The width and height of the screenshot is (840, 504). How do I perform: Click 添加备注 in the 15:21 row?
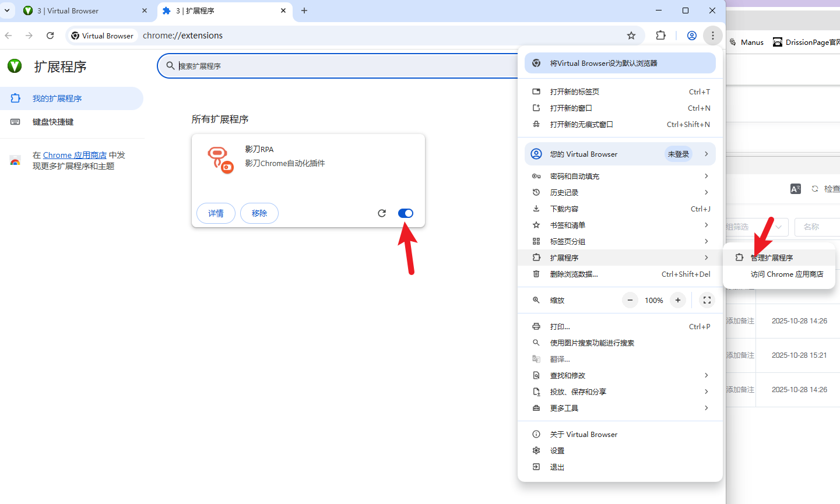click(740, 355)
